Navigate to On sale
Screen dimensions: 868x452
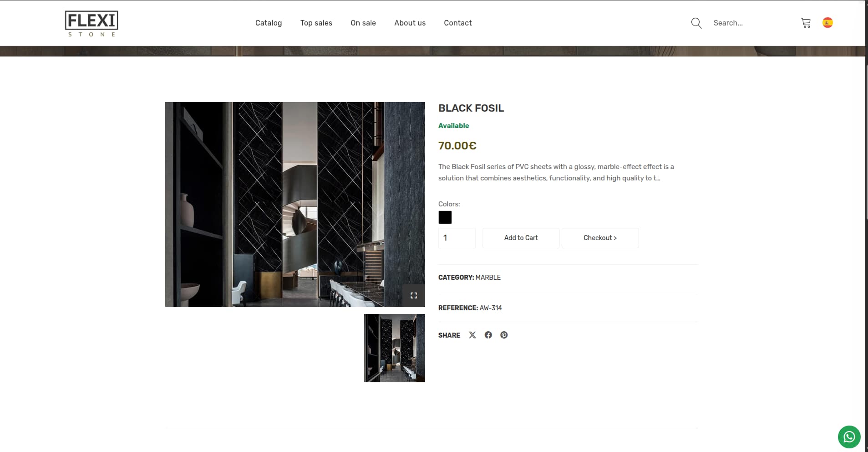[363, 23]
